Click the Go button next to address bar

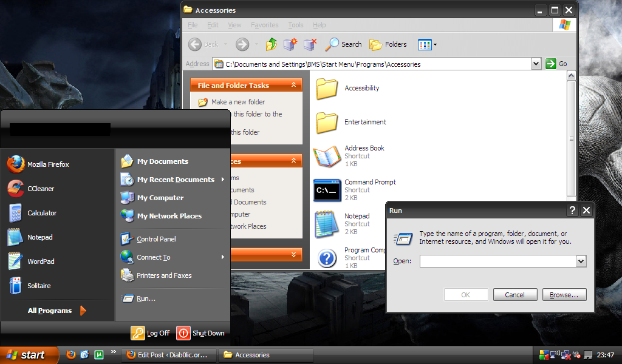[556, 64]
